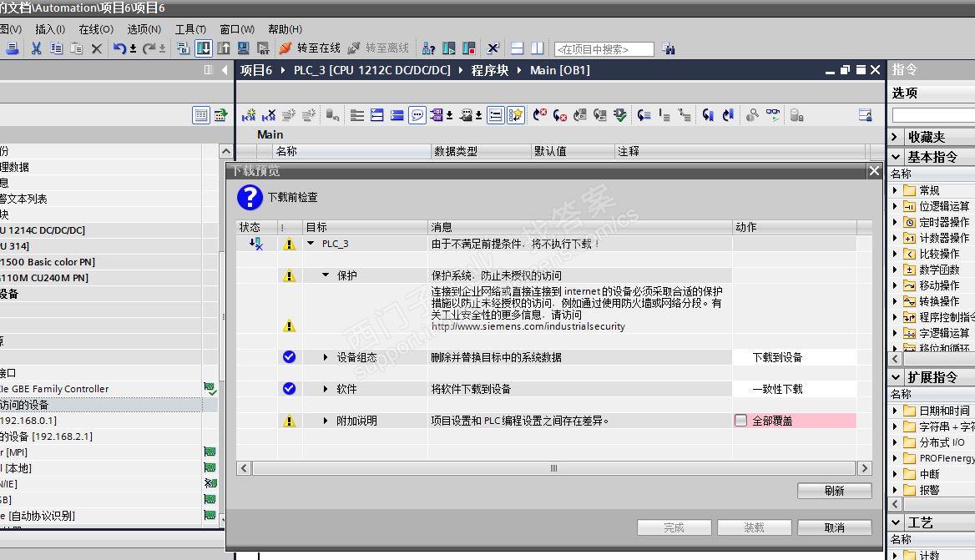Image resolution: width=975 pixels, height=560 pixels.
Task: Expand the 附加说明 row
Action: tap(326, 421)
